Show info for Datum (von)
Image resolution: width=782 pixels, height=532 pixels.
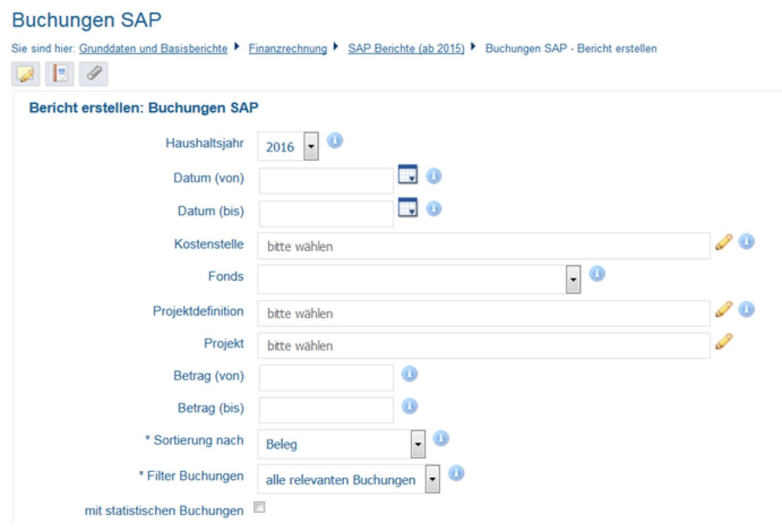pos(433,176)
